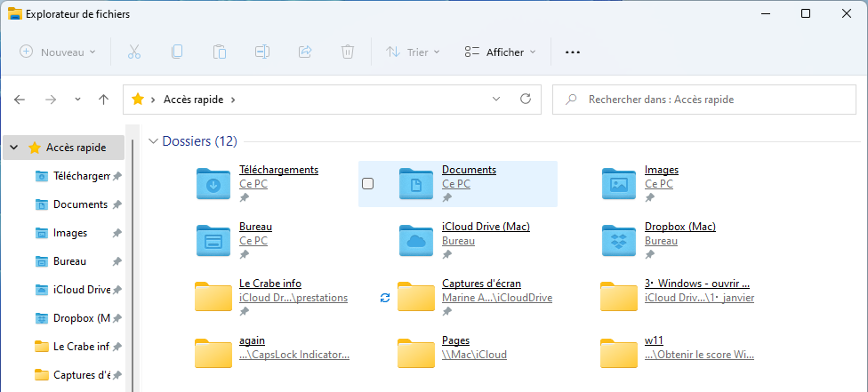
Task: Click the sidebar vertical scrollbar
Action: [132, 266]
